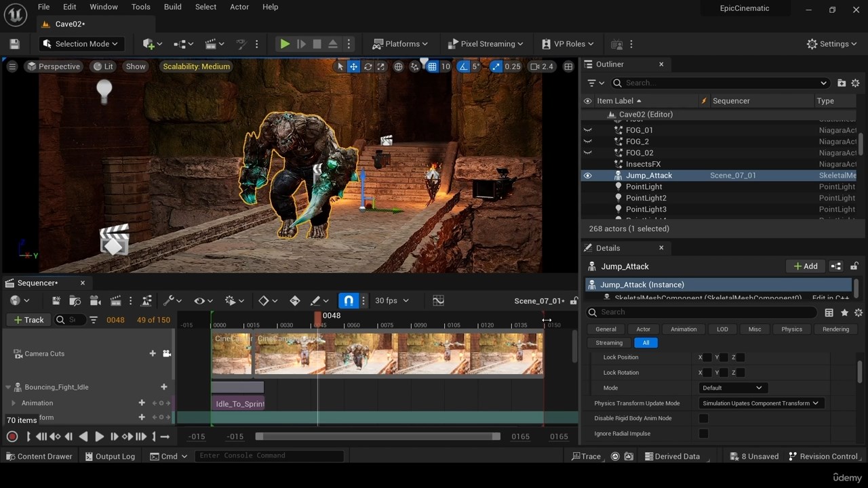The width and height of the screenshot is (868, 488).
Task: Open the Build menu
Action: (x=172, y=7)
